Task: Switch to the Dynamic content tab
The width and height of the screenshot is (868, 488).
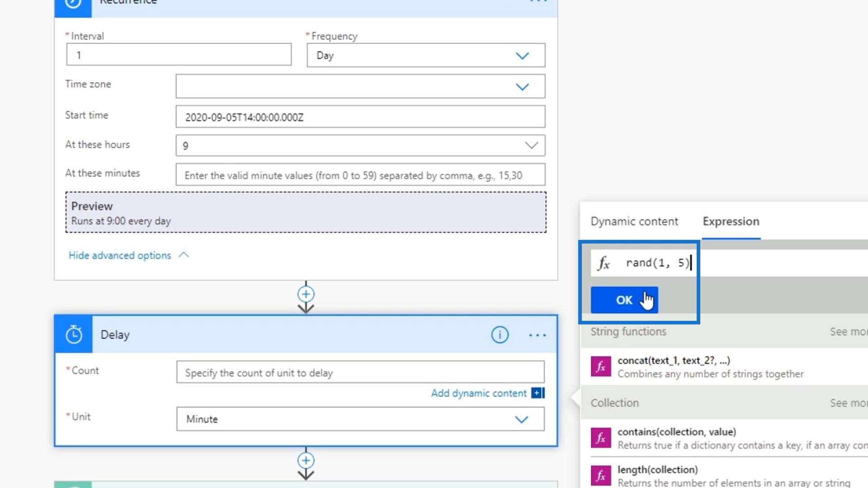Action: coord(634,221)
